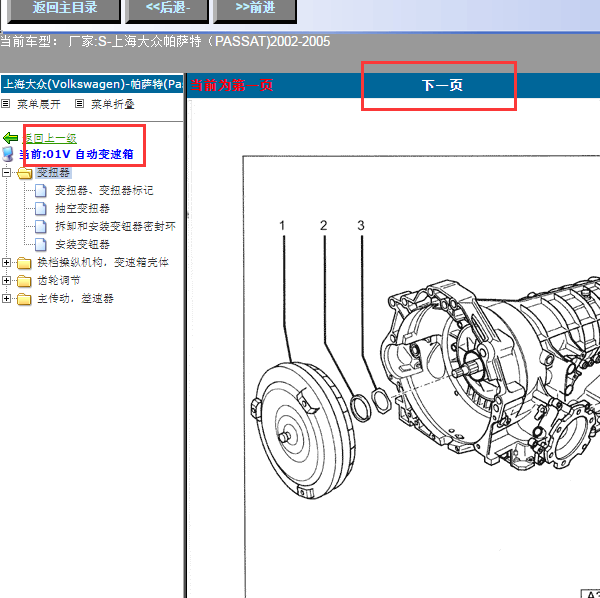Click the torque converter part in diagram
The height and width of the screenshot is (598, 600).
[305, 430]
